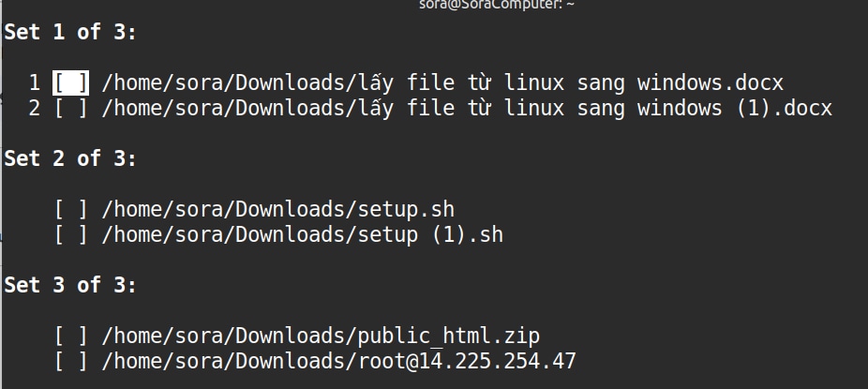Check the box for 'windows (1).docx' file
This screenshot has width=868, height=389.
tap(70, 109)
